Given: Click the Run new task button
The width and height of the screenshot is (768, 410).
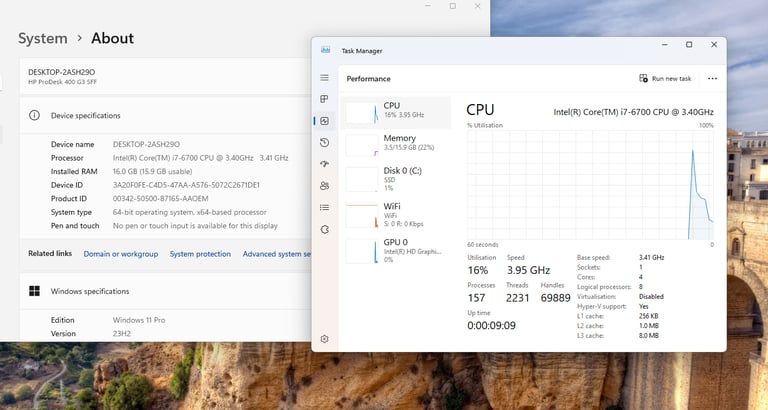Looking at the screenshot, I should click(665, 78).
